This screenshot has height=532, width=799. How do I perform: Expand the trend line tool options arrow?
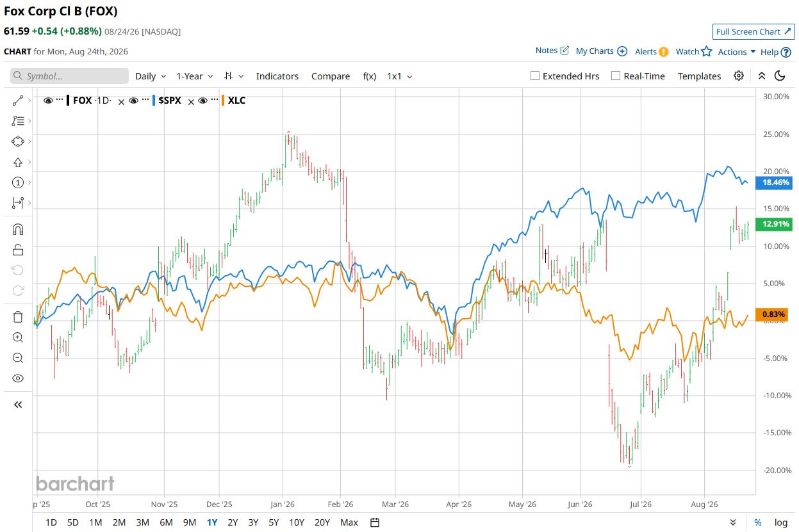click(30, 101)
